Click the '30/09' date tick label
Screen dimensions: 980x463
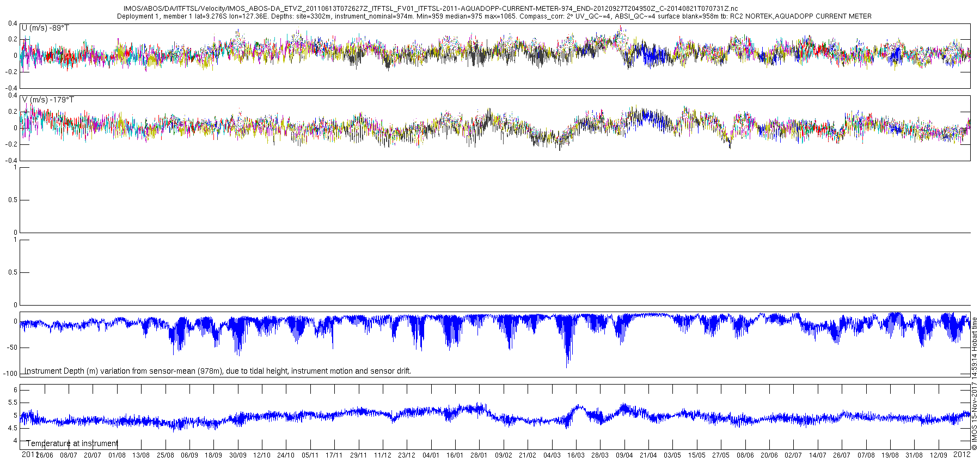[x=238, y=455]
